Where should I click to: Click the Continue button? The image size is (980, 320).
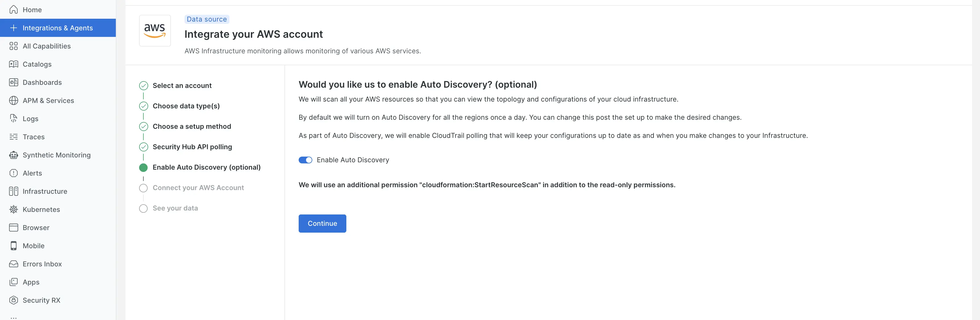322,224
